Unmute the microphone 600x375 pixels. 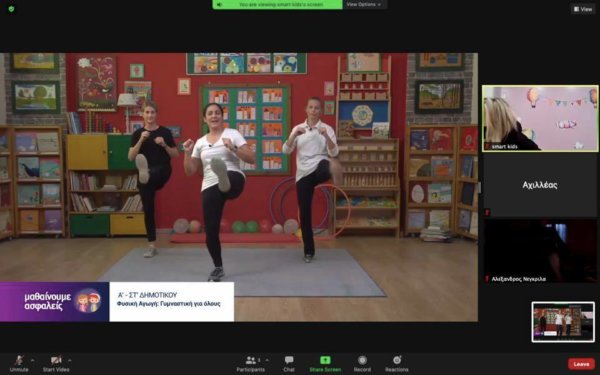point(19,364)
